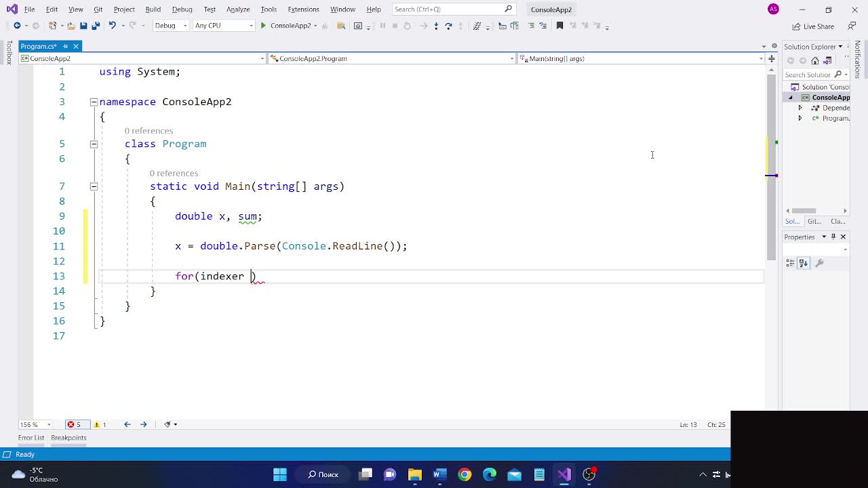Open the Analyze menu
The height and width of the screenshot is (488, 868).
238,9
